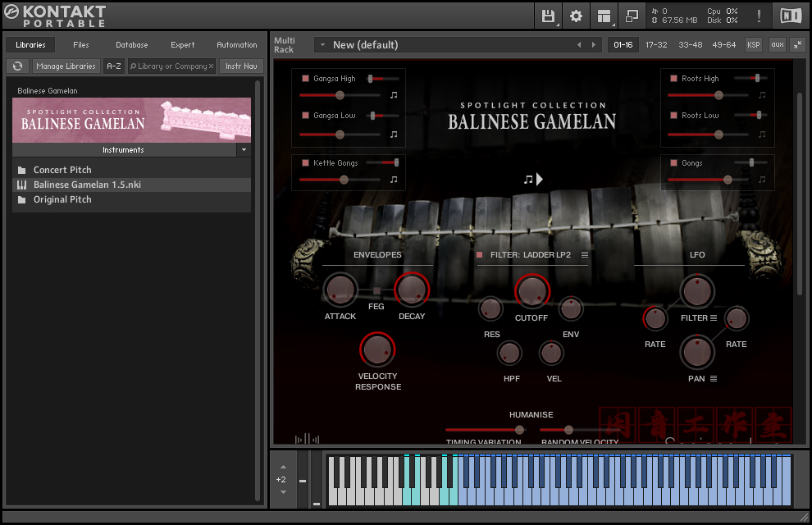Image resolution: width=812 pixels, height=525 pixels.
Task: Switch to the Files tab
Action: point(80,45)
